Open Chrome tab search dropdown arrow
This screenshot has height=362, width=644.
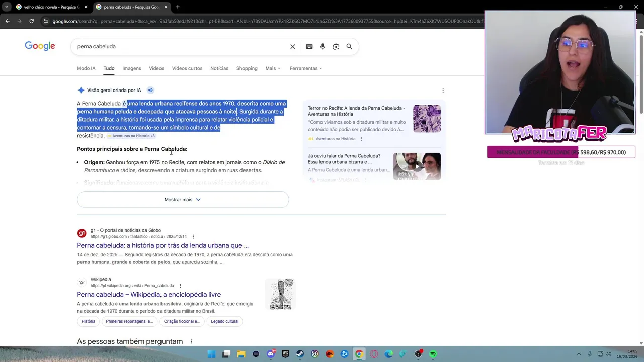point(7,7)
